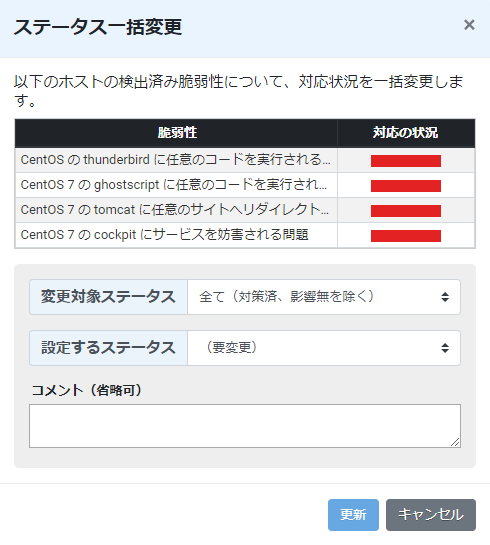
Task: Click the red status bar for tomcat
Action: click(406, 211)
